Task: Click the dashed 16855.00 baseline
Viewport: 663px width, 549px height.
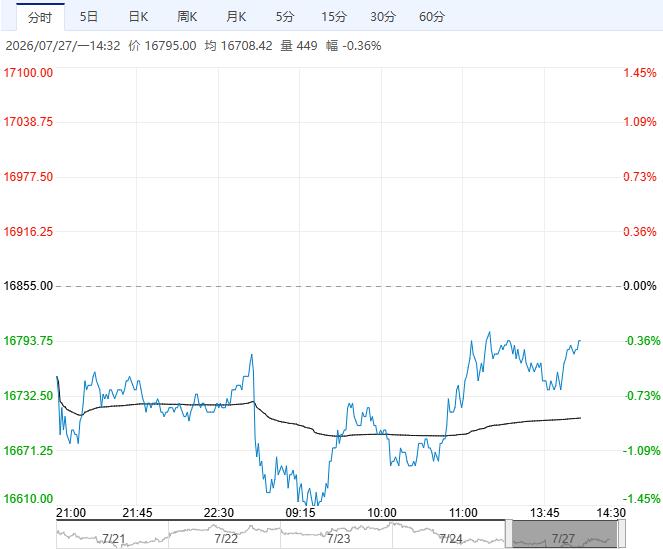Action: point(338,286)
